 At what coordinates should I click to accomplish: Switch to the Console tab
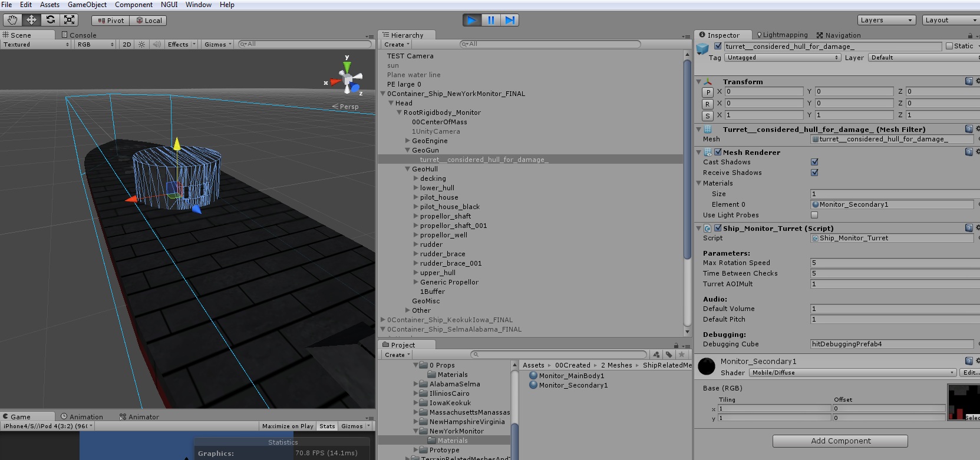point(79,35)
